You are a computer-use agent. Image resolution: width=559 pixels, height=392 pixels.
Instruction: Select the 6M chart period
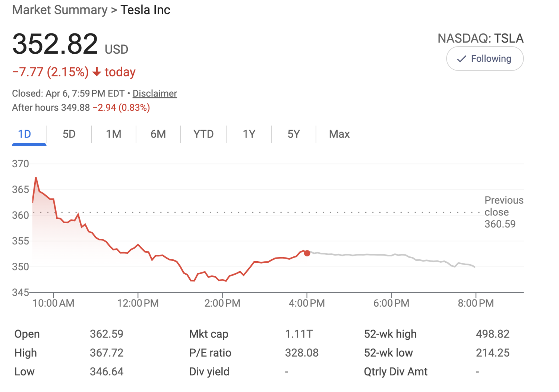click(x=158, y=134)
